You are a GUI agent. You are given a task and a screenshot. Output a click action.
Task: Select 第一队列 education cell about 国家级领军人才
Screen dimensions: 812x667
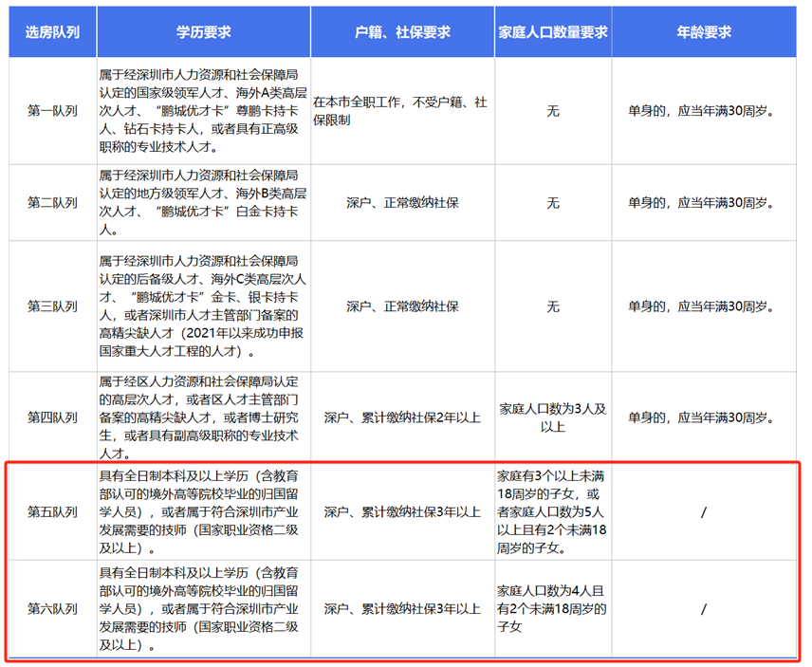(203, 111)
